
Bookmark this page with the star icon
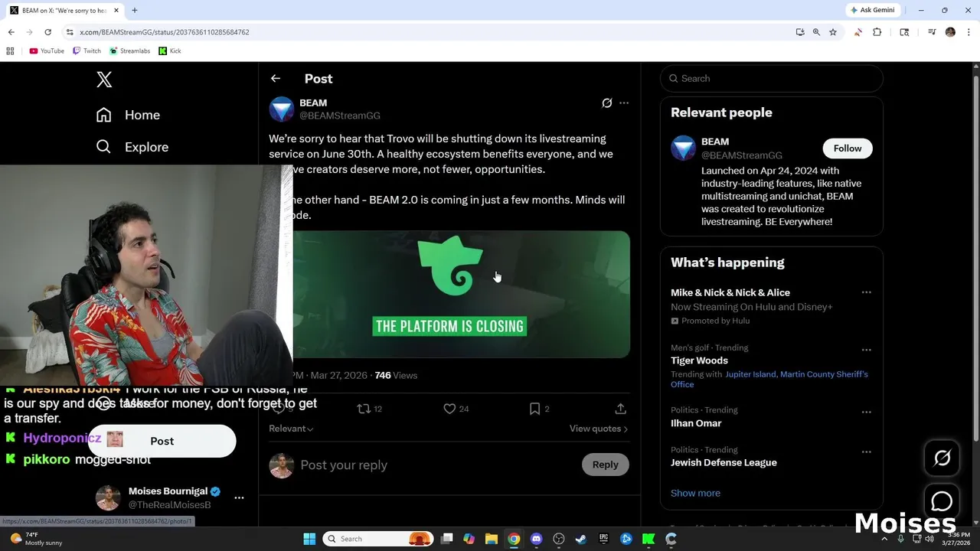tap(833, 32)
